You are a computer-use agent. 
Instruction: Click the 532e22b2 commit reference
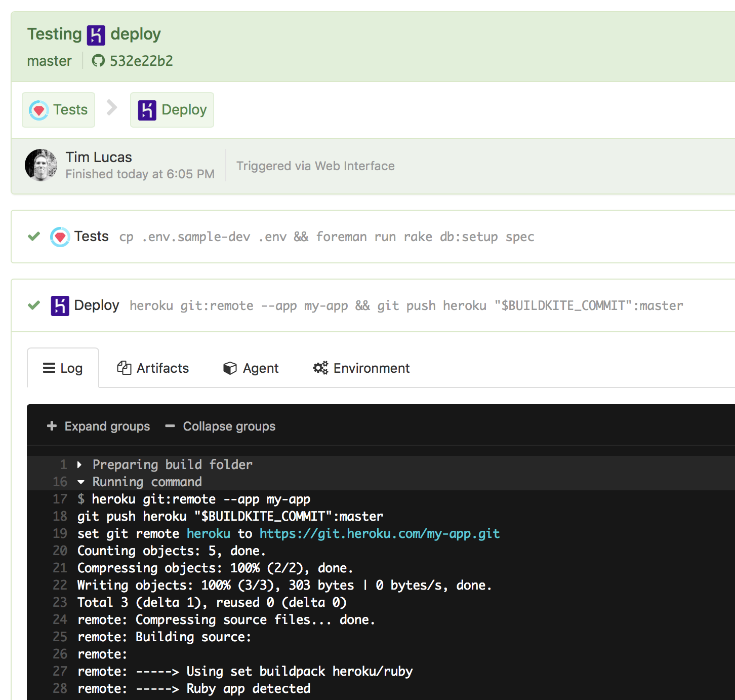pos(141,61)
